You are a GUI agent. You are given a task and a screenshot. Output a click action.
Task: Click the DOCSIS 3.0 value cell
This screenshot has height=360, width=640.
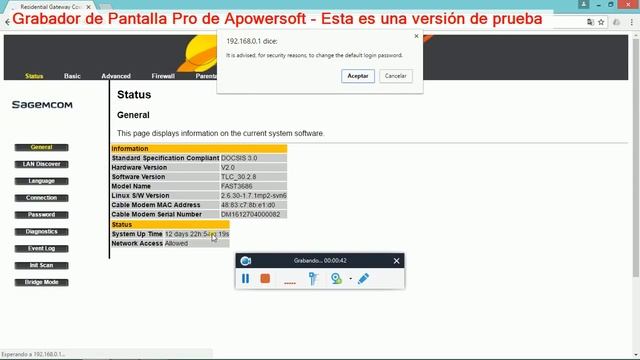253,158
